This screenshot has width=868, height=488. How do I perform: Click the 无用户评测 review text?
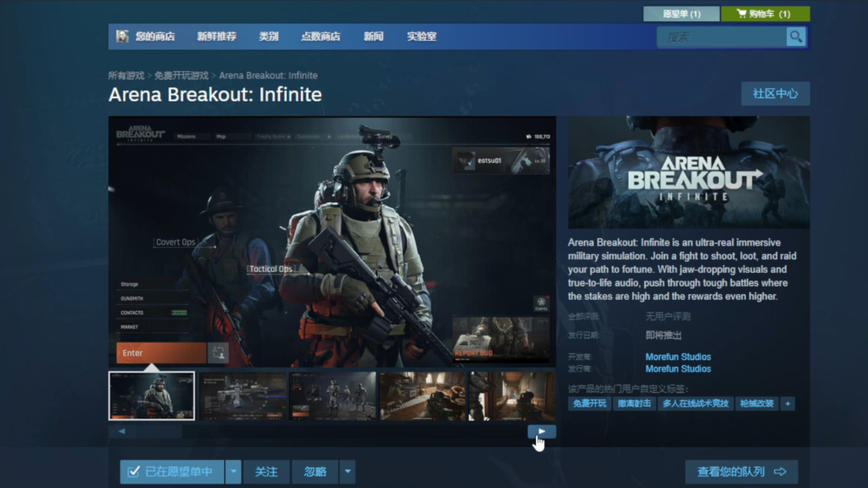click(668, 317)
